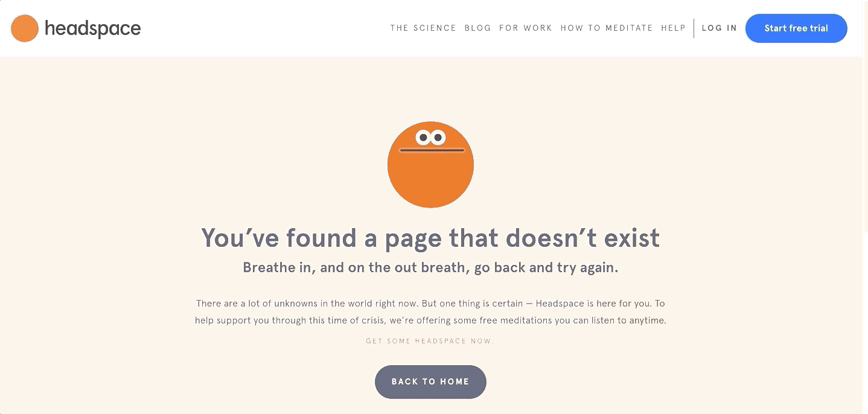Open the Help navigation link
868x414 pixels.
673,28
